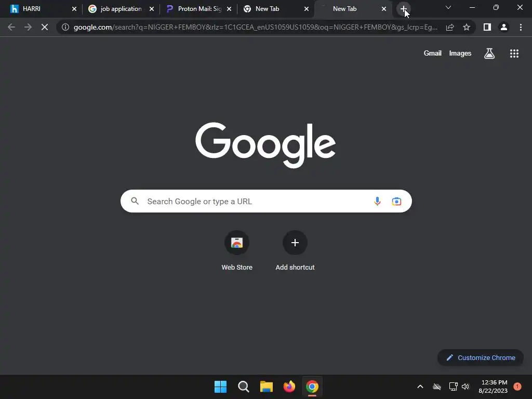Open the OneDrive cloud tray icon

point(436,387)
